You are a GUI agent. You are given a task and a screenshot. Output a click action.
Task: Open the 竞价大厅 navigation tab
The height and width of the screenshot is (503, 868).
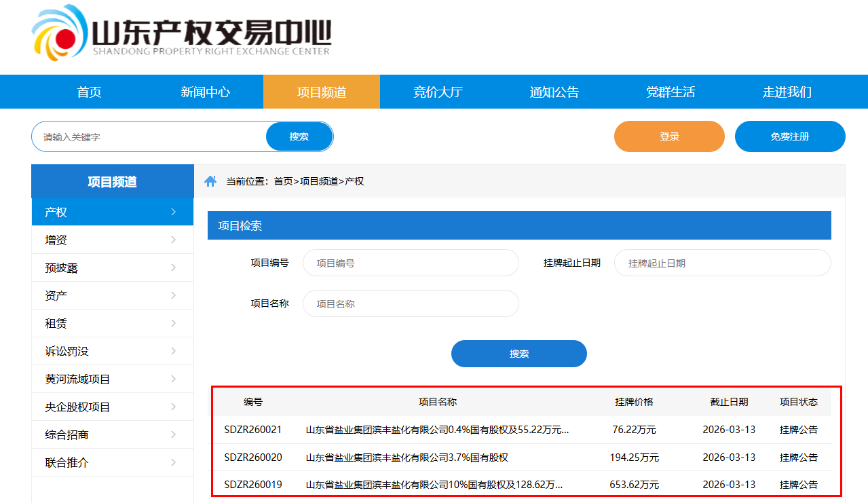438,92
